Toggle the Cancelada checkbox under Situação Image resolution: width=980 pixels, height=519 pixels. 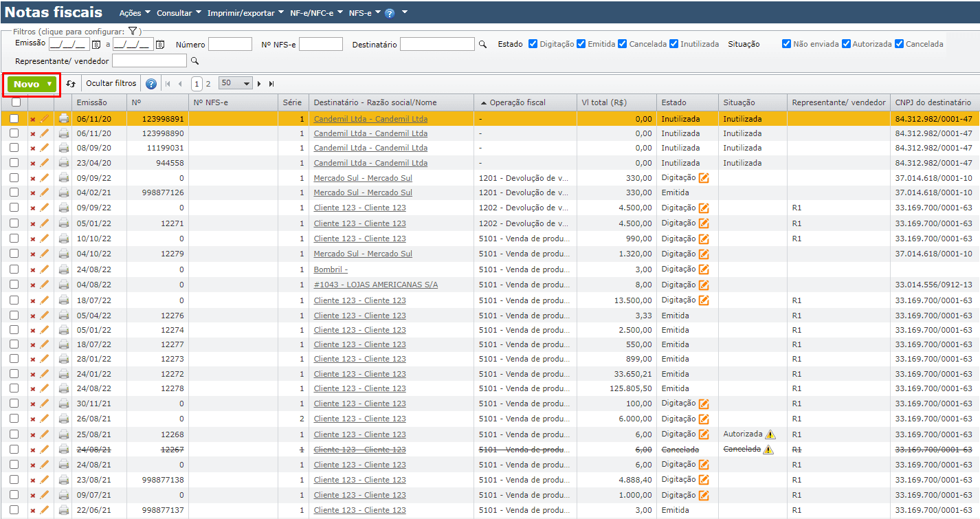[x=899, y=44]
